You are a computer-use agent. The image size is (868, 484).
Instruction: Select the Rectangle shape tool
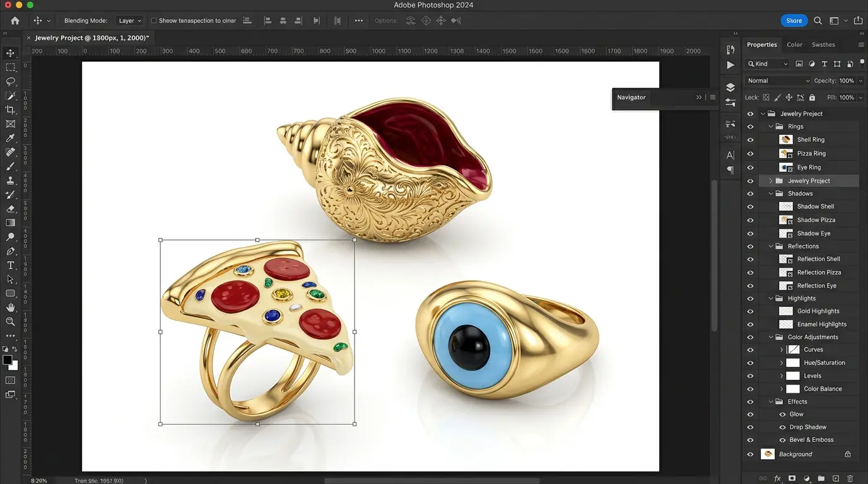[10, 294]
